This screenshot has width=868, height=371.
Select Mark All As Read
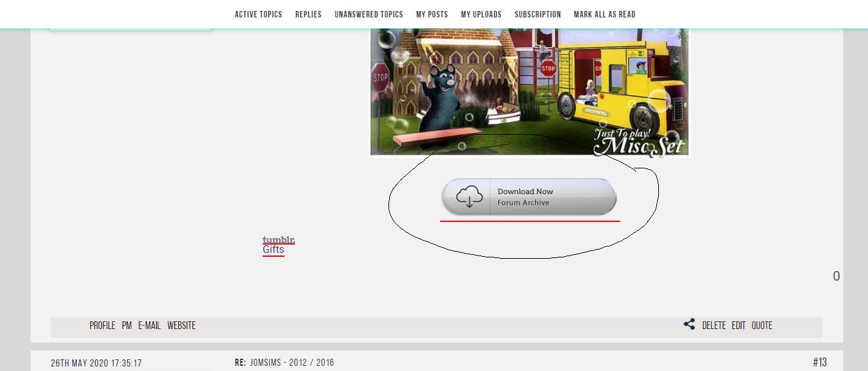tap(605, 14)
